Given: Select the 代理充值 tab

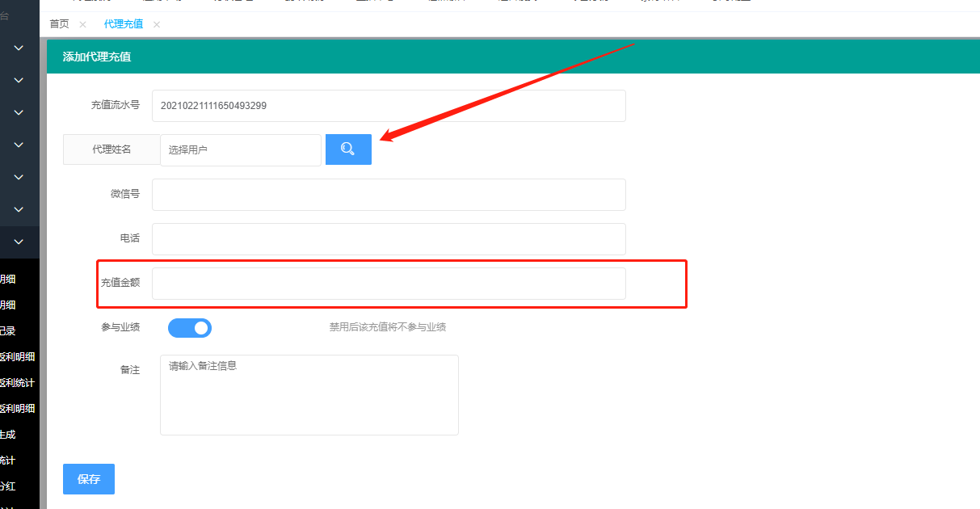Looking at the screenshot, I should 124,24.
